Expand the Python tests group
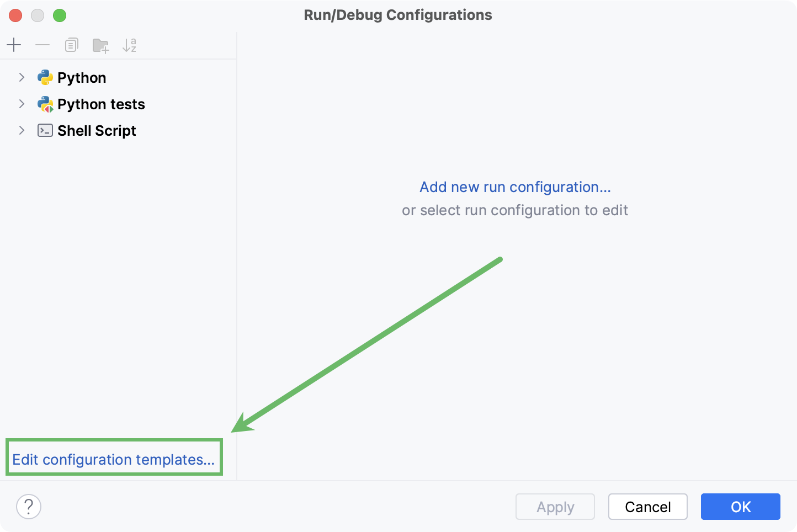Image resolution: width=797 pixels, height=532 pixels. [x=22, y=104]
